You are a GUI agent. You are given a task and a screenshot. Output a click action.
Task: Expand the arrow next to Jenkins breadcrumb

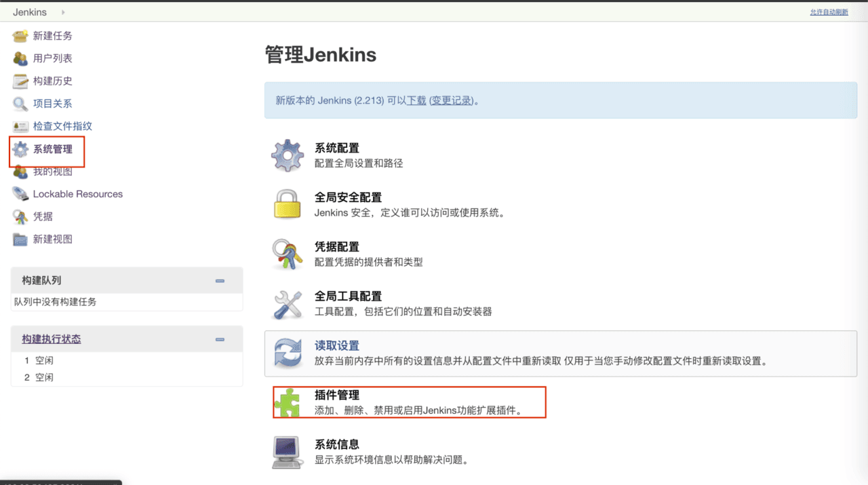coord(63,12)
